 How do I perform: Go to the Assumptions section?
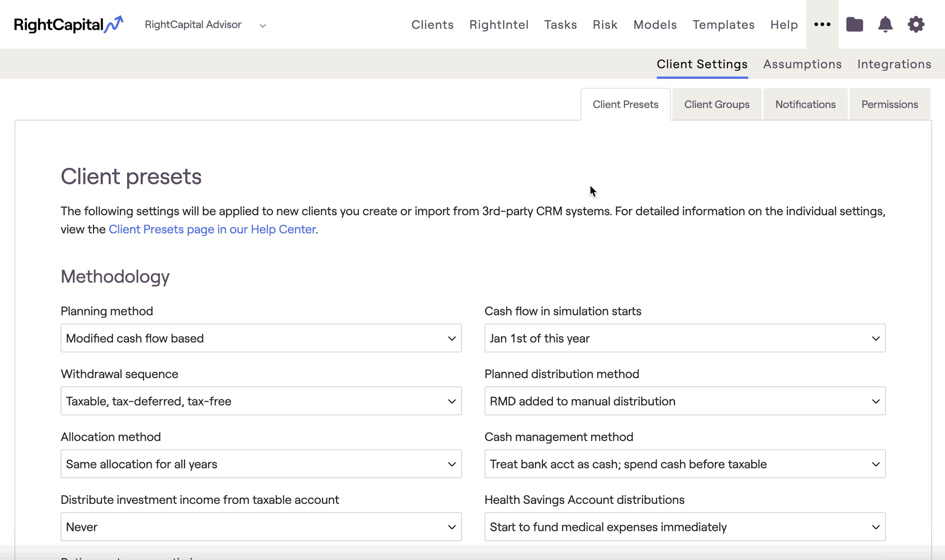[802, 64]
